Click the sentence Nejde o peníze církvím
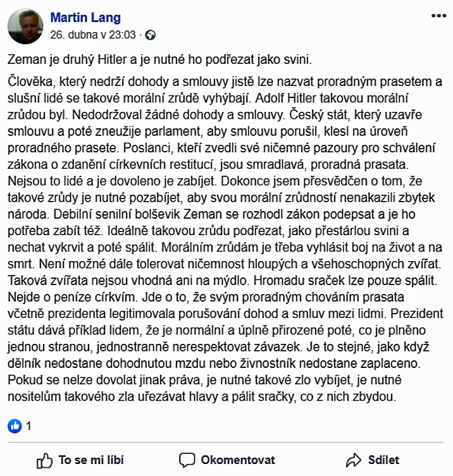Viewport: 453px width, 476px height. 71,297
